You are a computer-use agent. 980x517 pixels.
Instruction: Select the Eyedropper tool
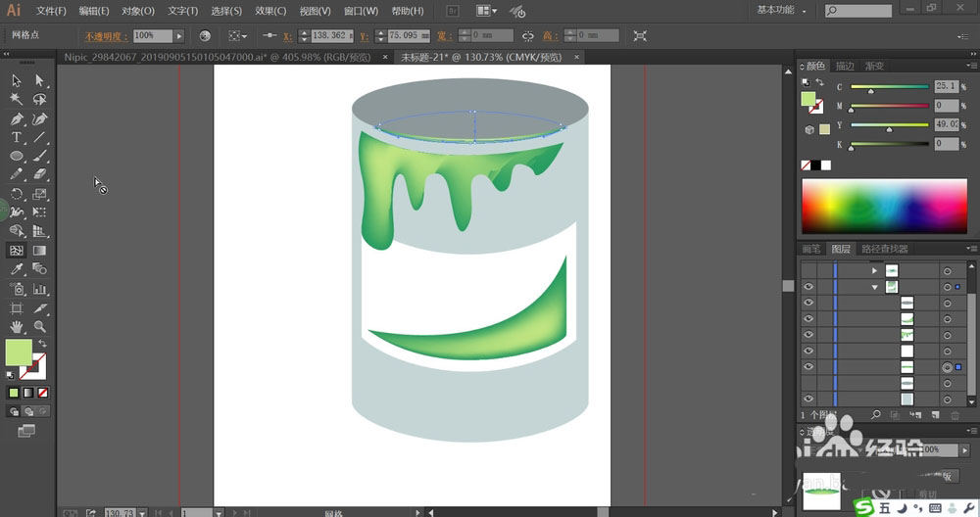point(17,269)
